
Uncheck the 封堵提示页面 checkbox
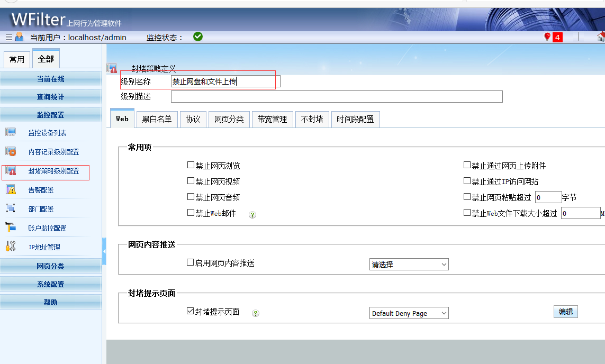191,311
